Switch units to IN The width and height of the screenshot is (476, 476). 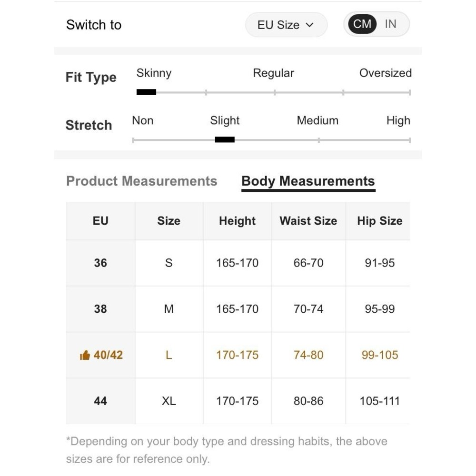tap(390, 24)
